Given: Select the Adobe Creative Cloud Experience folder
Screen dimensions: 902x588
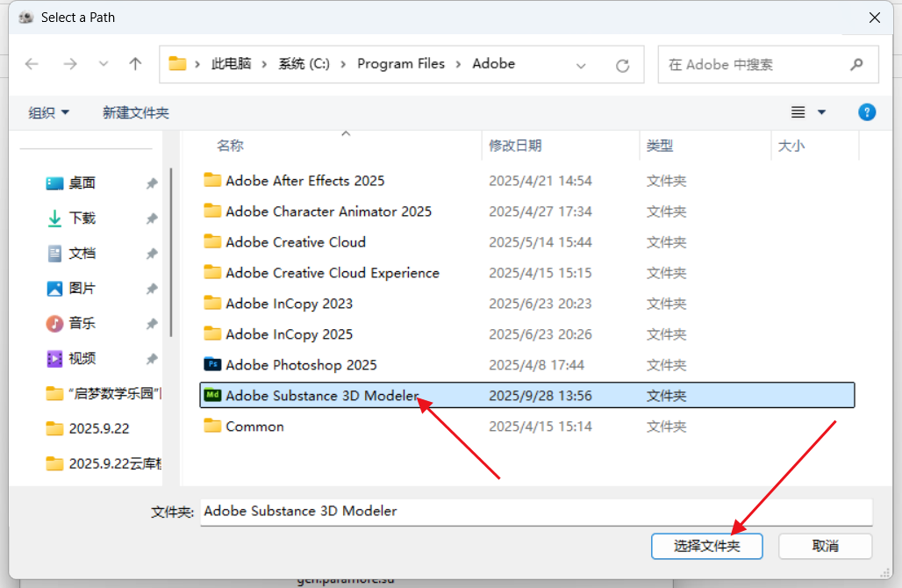Looking at the screenshot, I should (527, 273).
